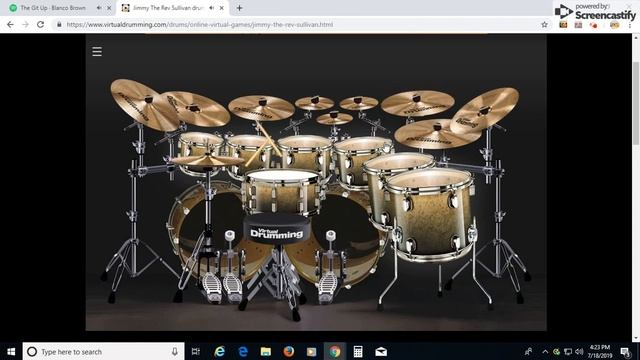Viewport: 640px width, 360px height.
Task: Launch Firefox from the taskbar
Action: [x=289, y=351]
